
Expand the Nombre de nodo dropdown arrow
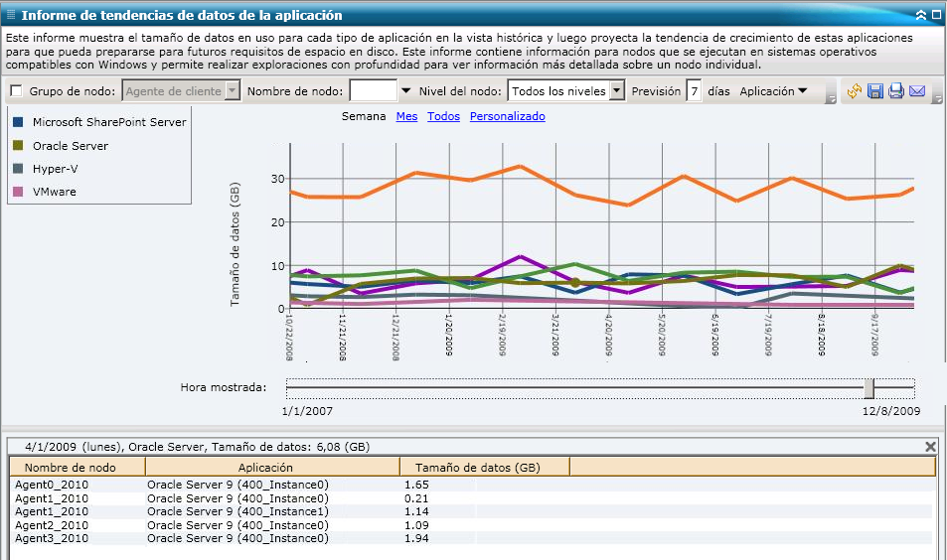405,91
